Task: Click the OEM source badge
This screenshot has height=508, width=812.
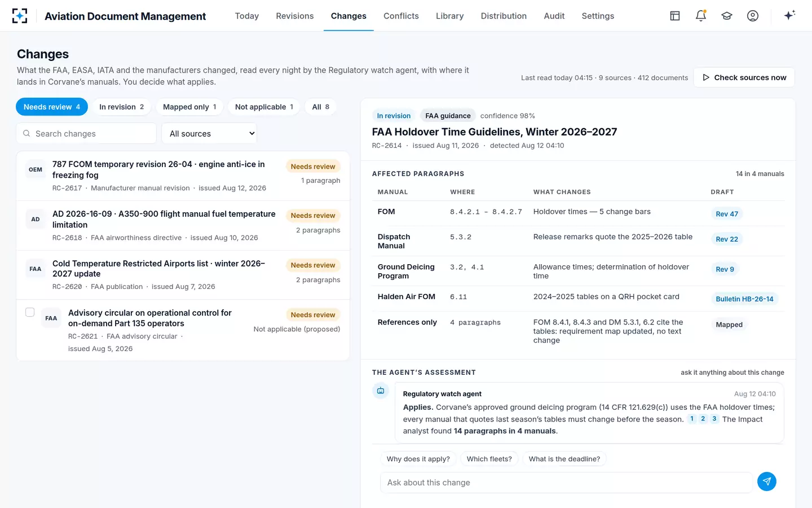Action: (x=36, y=169)
